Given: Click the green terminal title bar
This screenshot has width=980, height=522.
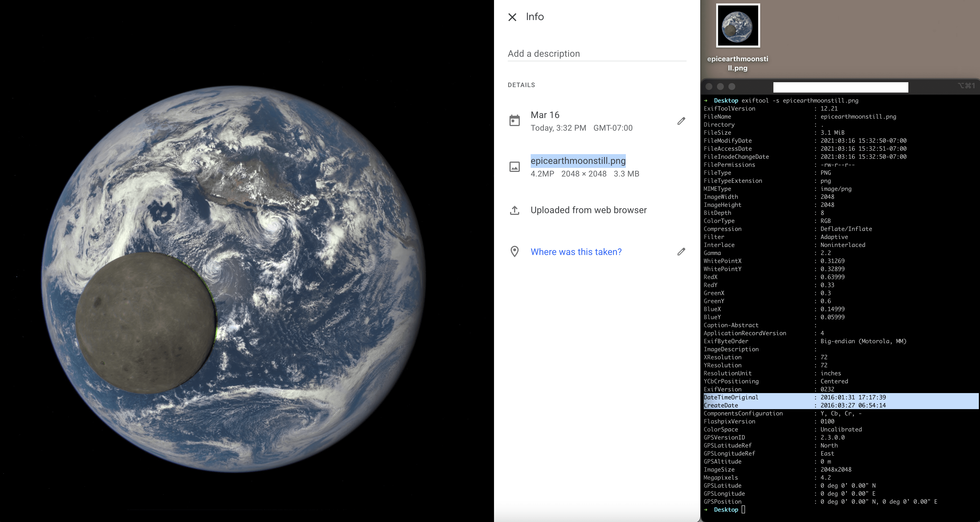Looking at the screenshot, I should [840, 87].
